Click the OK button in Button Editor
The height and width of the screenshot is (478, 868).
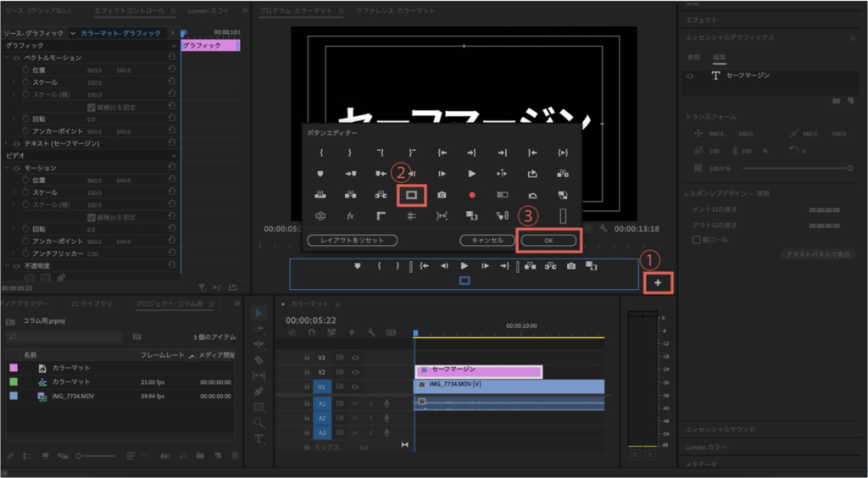548,240
